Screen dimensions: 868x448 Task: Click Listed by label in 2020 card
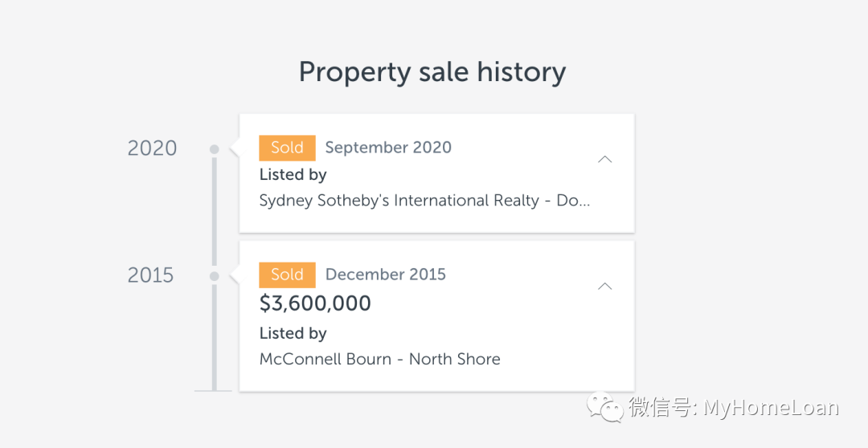coord(293,174)
